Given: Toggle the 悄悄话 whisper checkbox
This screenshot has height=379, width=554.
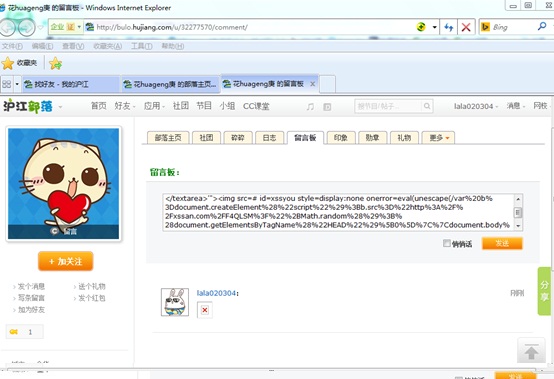Looking at the screenshot, I should [447, 243].
